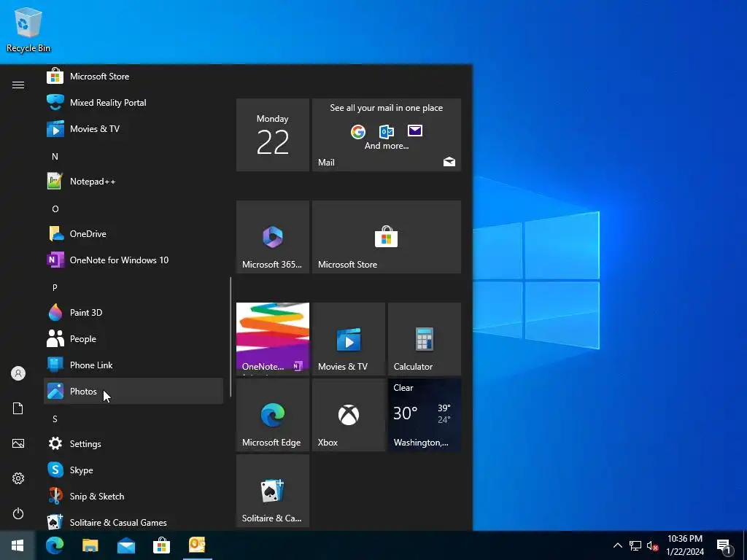Open the Photos app
747x560 pixels.
[133, 391]
